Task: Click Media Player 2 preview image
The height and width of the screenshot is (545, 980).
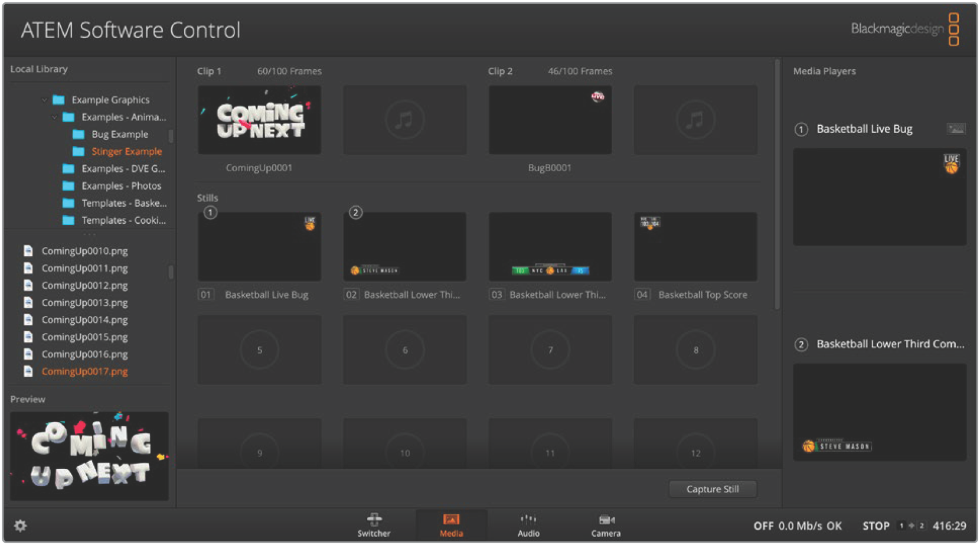Action: tap(880, 412)
